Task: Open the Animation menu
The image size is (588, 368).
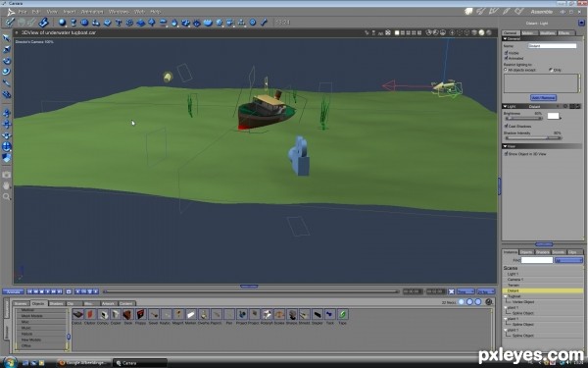Action: coord(92,12)
